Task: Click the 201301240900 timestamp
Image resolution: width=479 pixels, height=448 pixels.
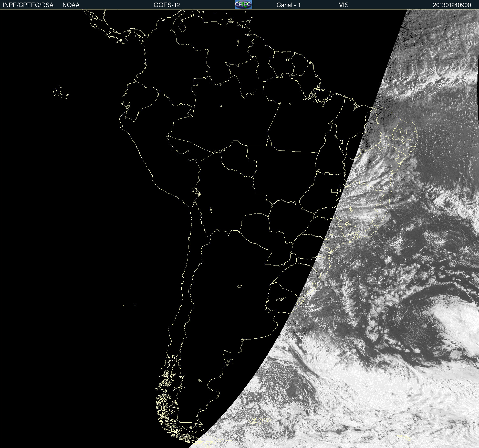Action: coord(452,5)
